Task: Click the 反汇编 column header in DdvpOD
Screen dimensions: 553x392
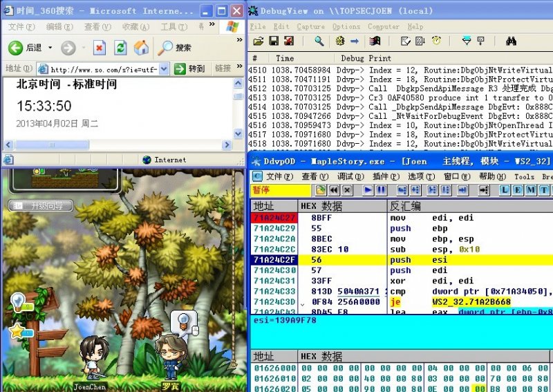Action: [405, 206]
